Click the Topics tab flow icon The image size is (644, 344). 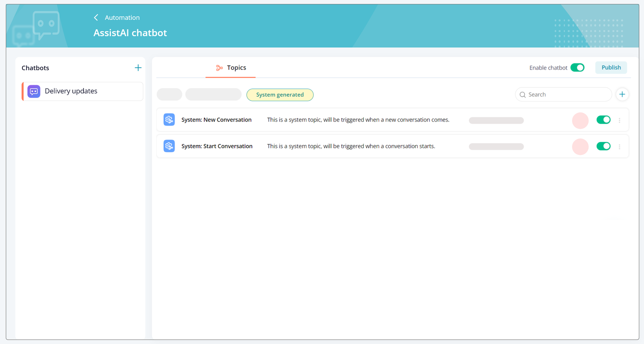click(x=219, y=68)
